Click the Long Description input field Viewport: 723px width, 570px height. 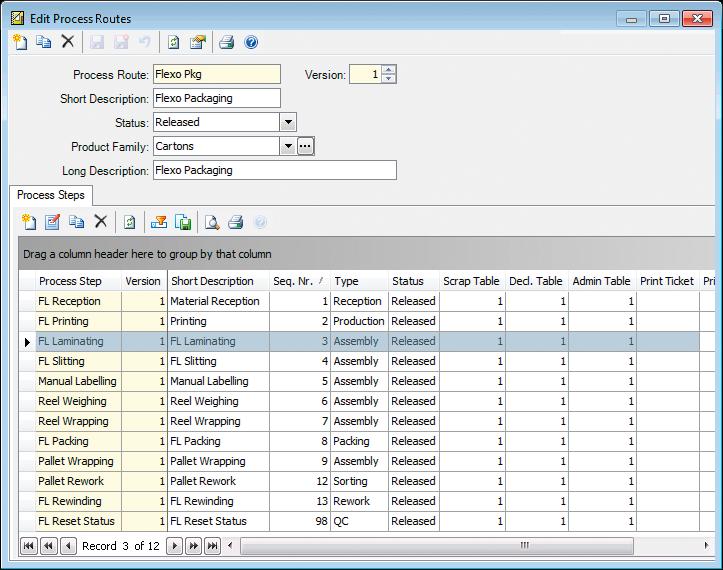point(275,170)
